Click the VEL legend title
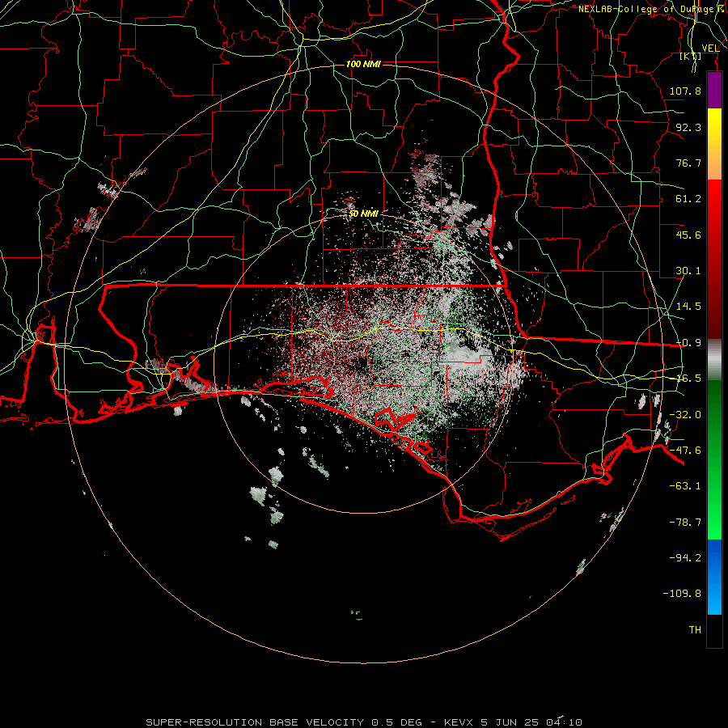 710,49
